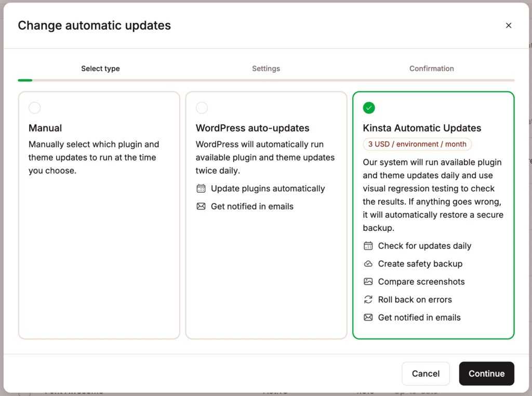The width and height of the screenshot is (532, 396).
Task: Go to the Select type step
Action: tap(100, 68)
